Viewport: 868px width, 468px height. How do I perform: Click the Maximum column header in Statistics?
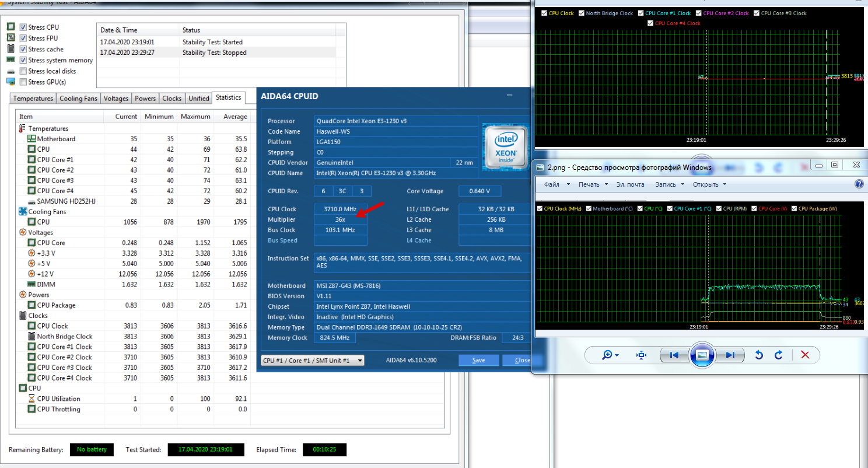pyautogui.click(x=195, y=117)
